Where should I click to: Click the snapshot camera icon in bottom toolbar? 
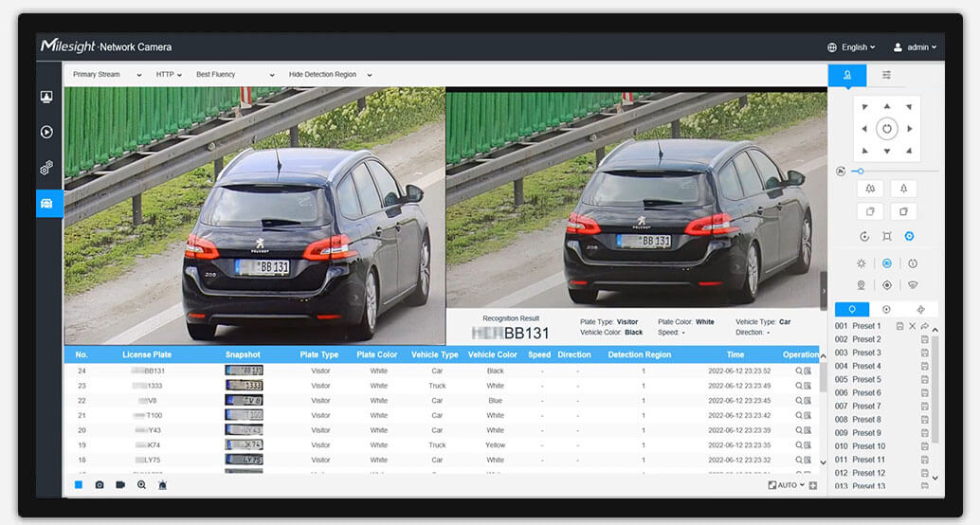pyautogui.click(x=100, y=484)
